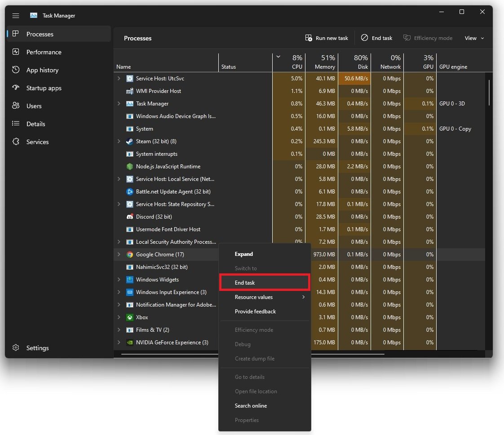Click the horizontal scrollbar at bottom
This screenshot has width=504, height=435.
click(252, 354)
